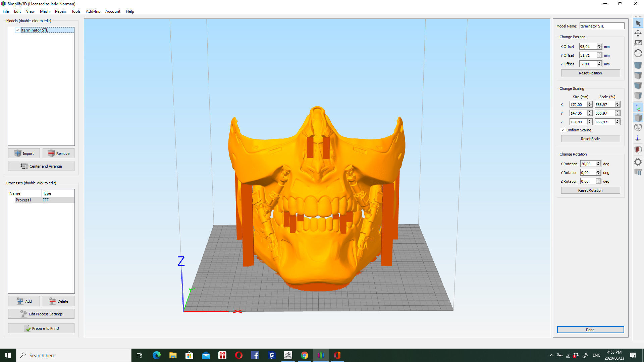Adjust the Y Offset spinner arrows

point(599,55)
